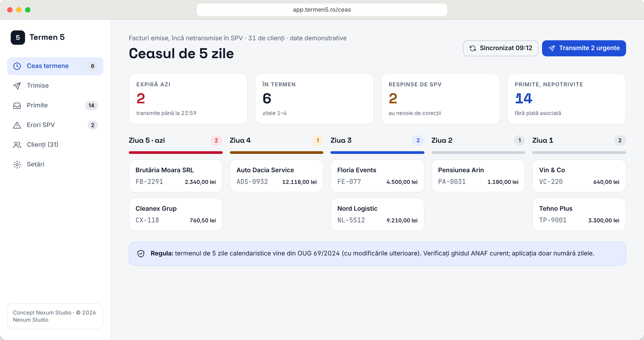
Task: Click the Expiră azi summary card
Action: click(x=188, y=99)
